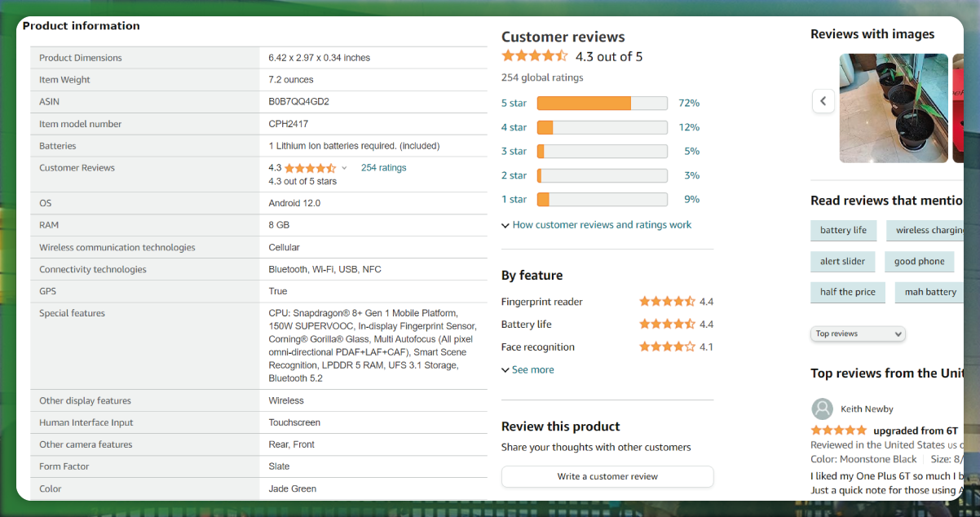Expand How customer reviews and ratings work
The height and width of the screenshot is (517, 980).
pos(596,225)
